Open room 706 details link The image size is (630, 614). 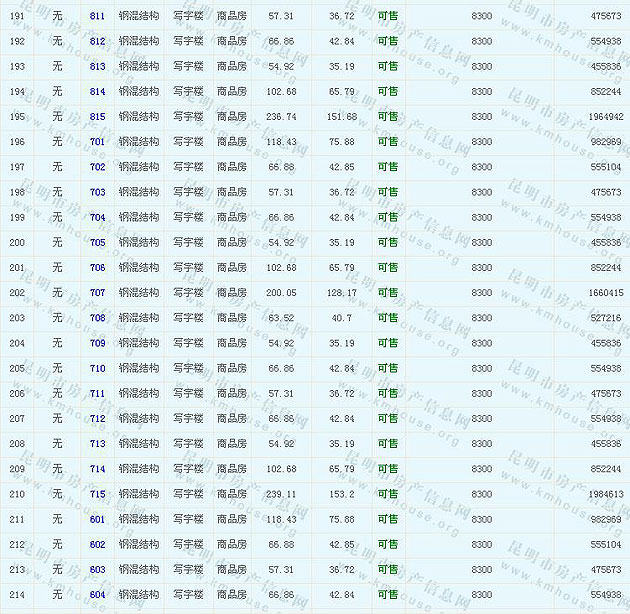pos(97,268)
